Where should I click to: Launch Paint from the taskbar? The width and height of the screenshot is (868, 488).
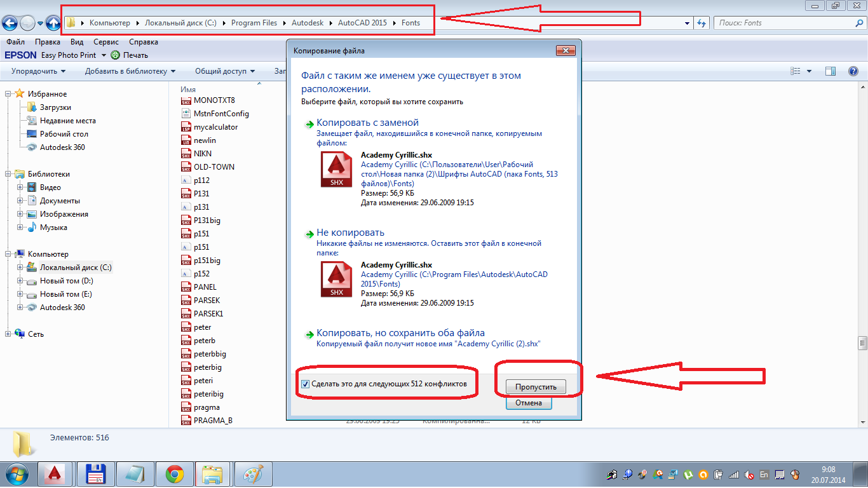click(x=253, y=473)
